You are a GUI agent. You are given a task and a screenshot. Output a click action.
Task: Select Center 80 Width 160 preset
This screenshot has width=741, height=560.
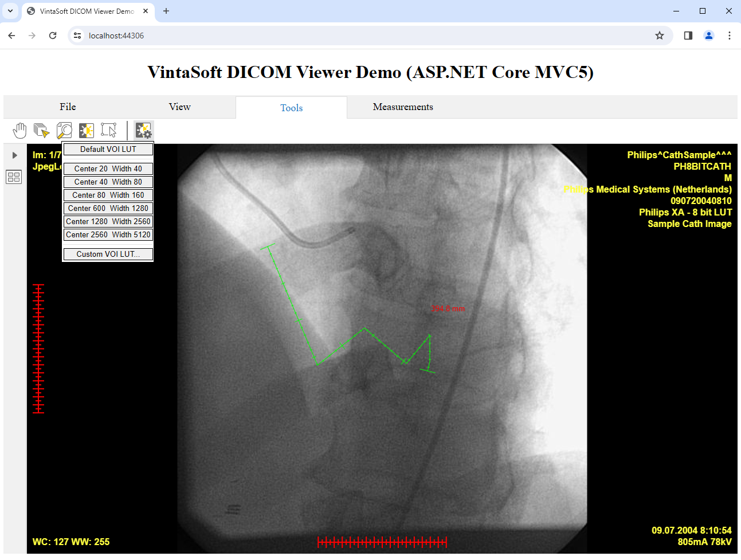click(108, 195)
